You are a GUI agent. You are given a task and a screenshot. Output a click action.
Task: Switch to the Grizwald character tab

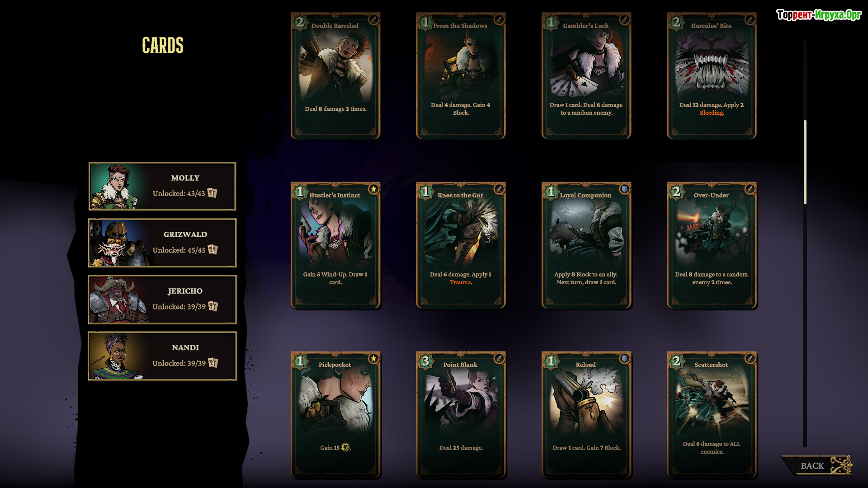coord(162,243)
